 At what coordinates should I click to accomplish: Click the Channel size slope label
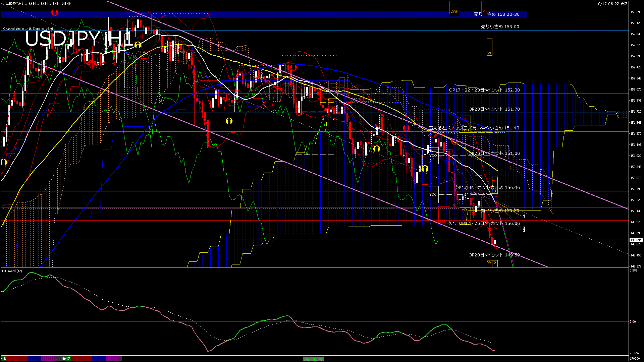click(28, 29)
